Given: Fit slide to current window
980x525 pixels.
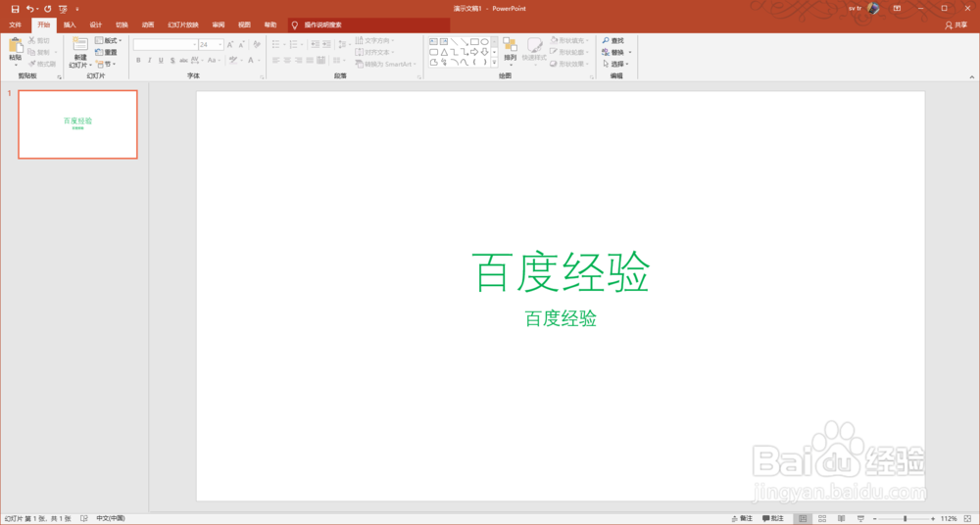Looking at the screenshot, I should (968, 519).
